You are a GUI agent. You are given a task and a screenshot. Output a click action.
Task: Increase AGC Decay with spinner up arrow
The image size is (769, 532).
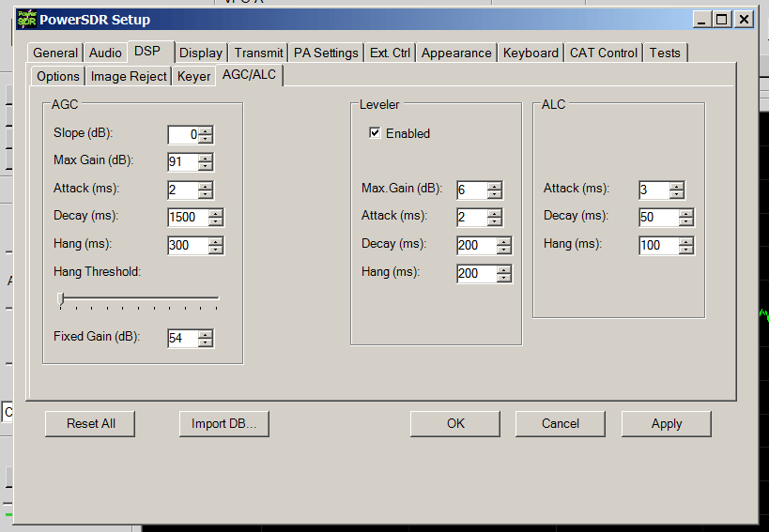(x=216, y=213)
